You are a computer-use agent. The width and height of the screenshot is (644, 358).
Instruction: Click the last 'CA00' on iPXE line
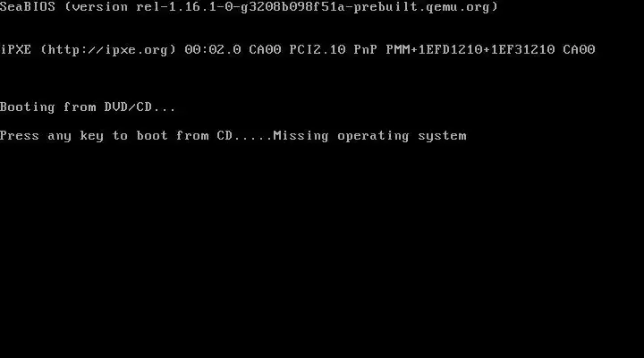coord(579,49)
